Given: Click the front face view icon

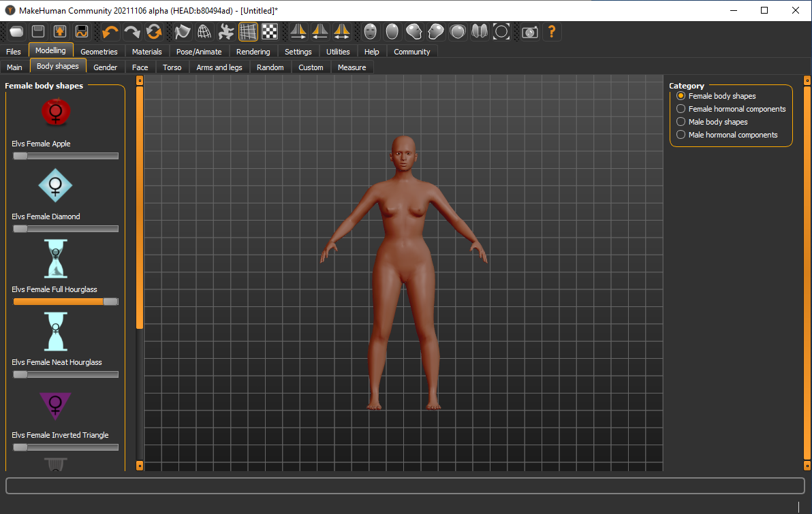Looking at the screenshot, I should (x=371, y=31).
